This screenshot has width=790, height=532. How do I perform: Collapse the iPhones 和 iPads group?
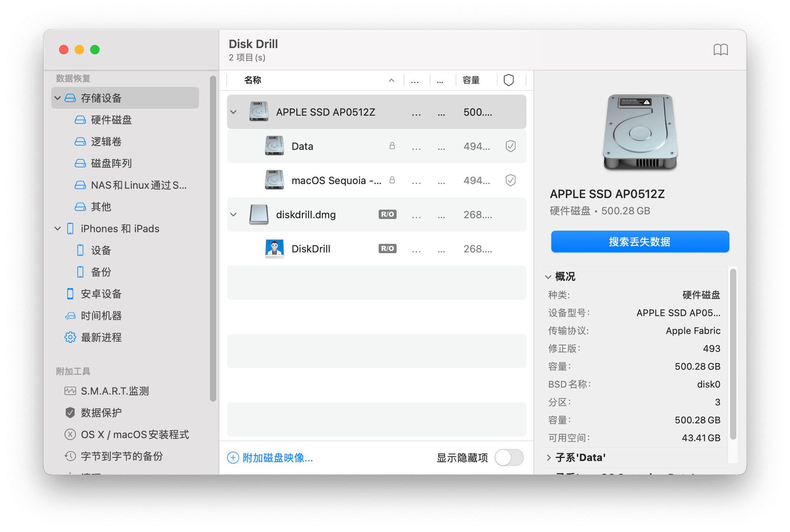tap(58, 229)
